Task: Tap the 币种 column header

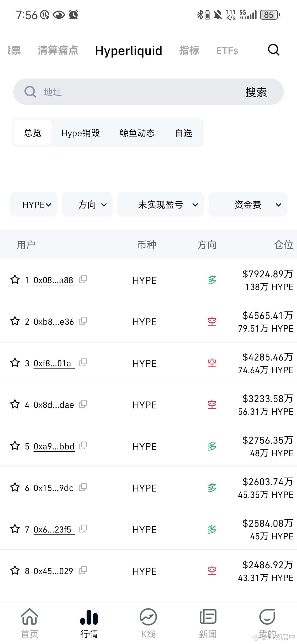Action: tap(147, 244)
